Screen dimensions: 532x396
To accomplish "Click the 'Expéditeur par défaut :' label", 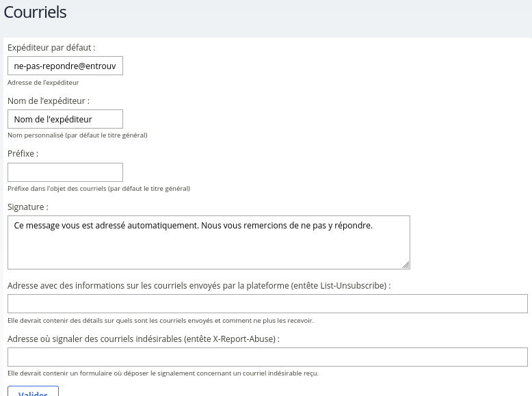I will coord(51,48).
